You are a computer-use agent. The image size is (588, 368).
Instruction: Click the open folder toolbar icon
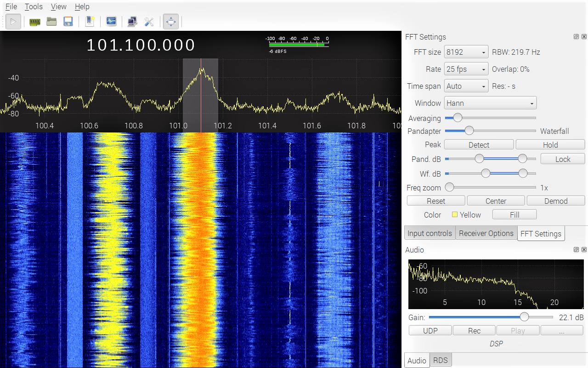click(x=51, y=22)
